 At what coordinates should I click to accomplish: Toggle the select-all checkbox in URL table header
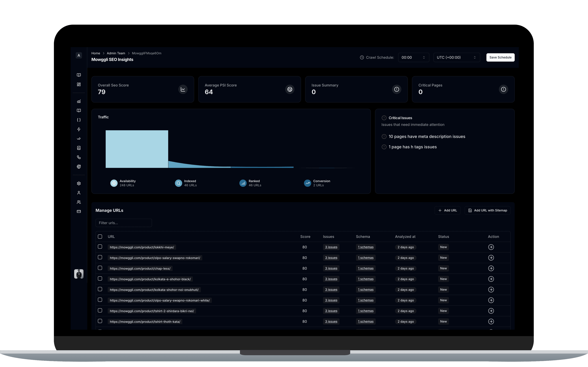[x=100, y=236]
